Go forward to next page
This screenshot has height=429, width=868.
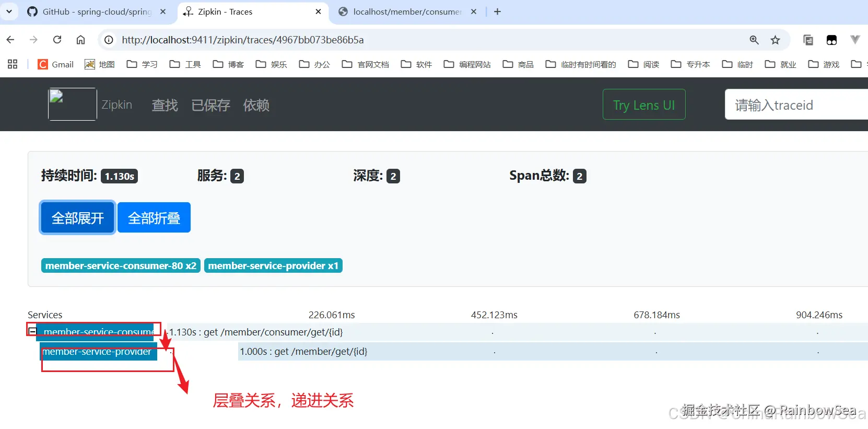[33, 40]
